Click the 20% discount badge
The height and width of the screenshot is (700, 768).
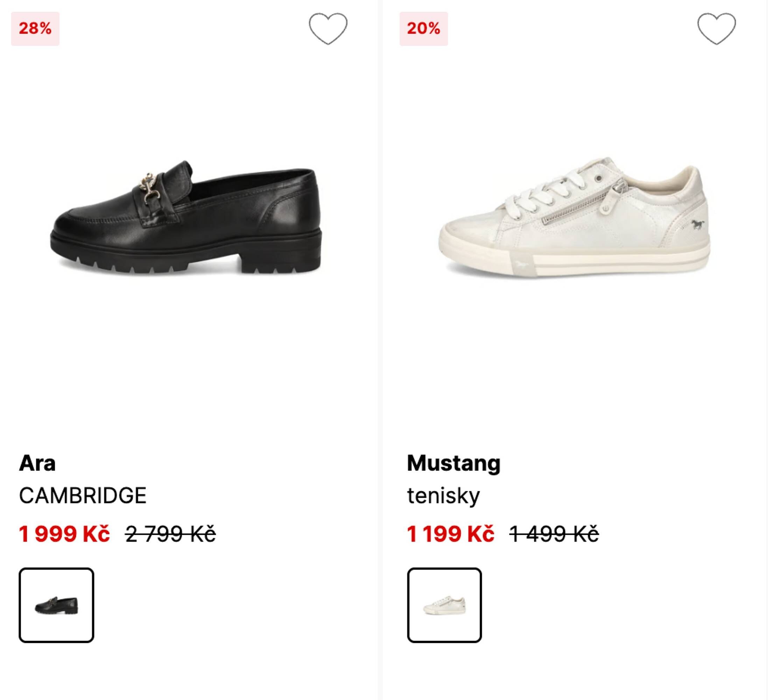(424, 29)
